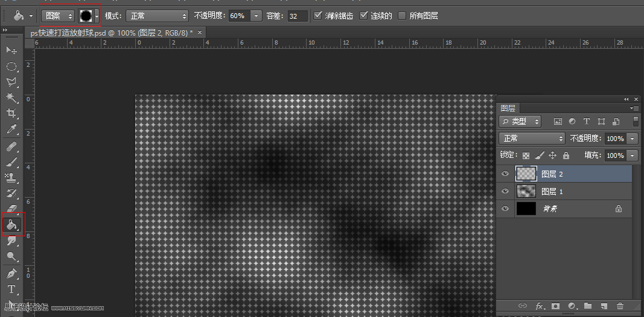Enable 所有图层 all layers checkbox
The image size is (644, 317).
(402, 16)
